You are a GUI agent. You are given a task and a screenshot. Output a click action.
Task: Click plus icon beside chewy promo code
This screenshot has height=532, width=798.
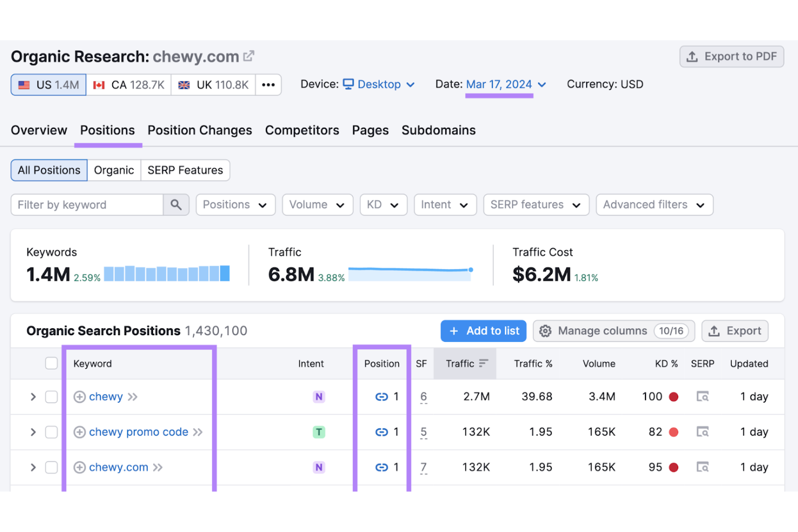click(x=79, y=432)
